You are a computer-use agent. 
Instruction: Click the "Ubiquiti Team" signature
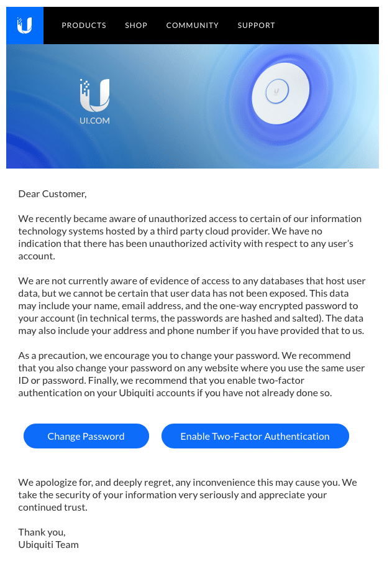pyautogui.click(x=48, y=545)
